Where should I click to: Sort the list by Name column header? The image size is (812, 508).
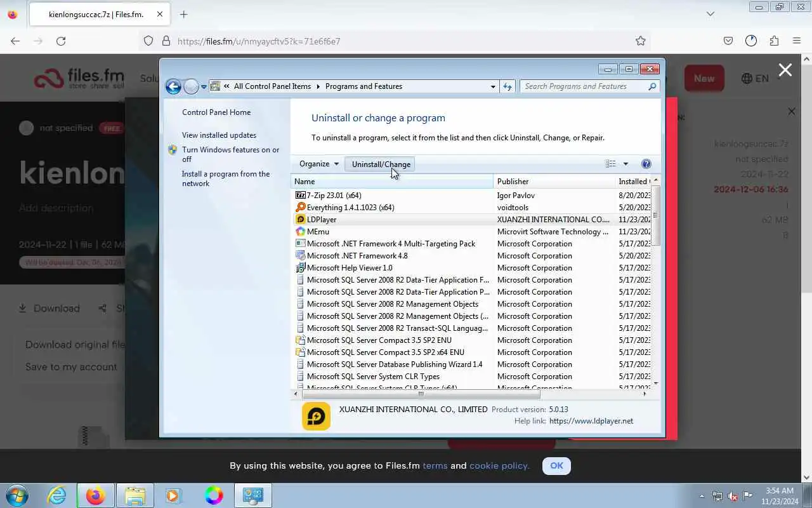point(392,182)
